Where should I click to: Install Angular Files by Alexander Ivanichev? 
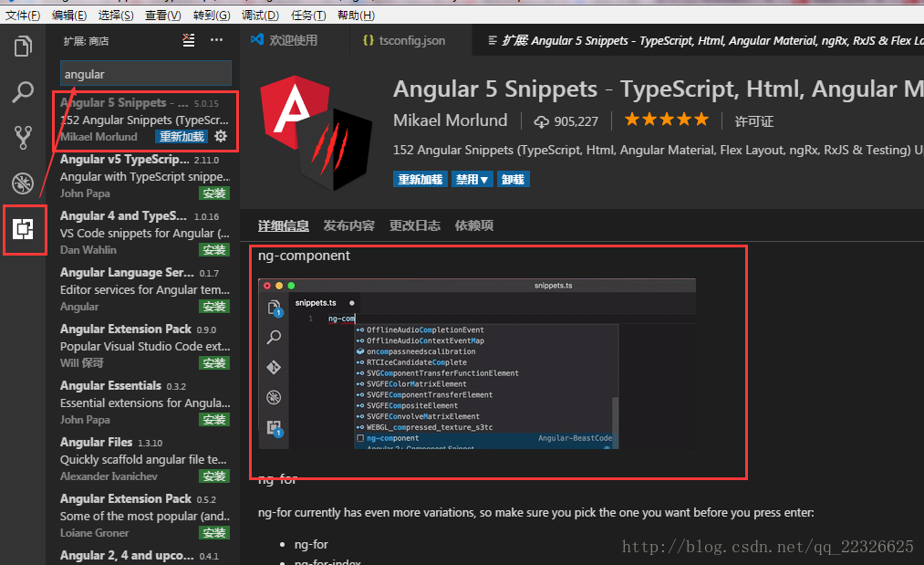pos(214,476)
